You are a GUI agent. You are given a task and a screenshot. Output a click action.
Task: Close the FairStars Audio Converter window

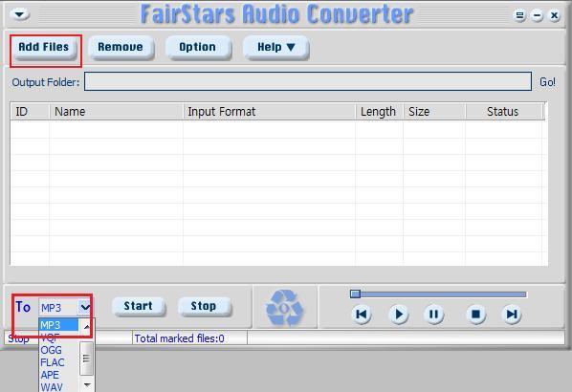pyautogui.click(x=554, y=15)
